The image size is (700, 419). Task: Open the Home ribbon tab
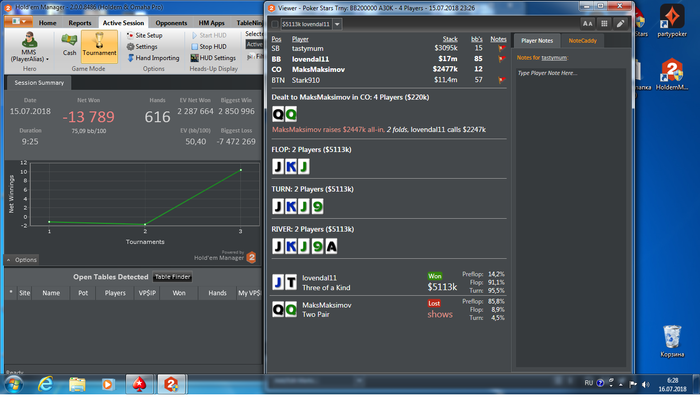(47, 23)
